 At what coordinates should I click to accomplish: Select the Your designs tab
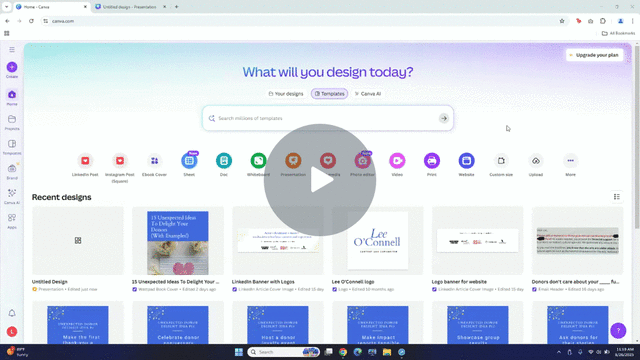coord(286,94)
